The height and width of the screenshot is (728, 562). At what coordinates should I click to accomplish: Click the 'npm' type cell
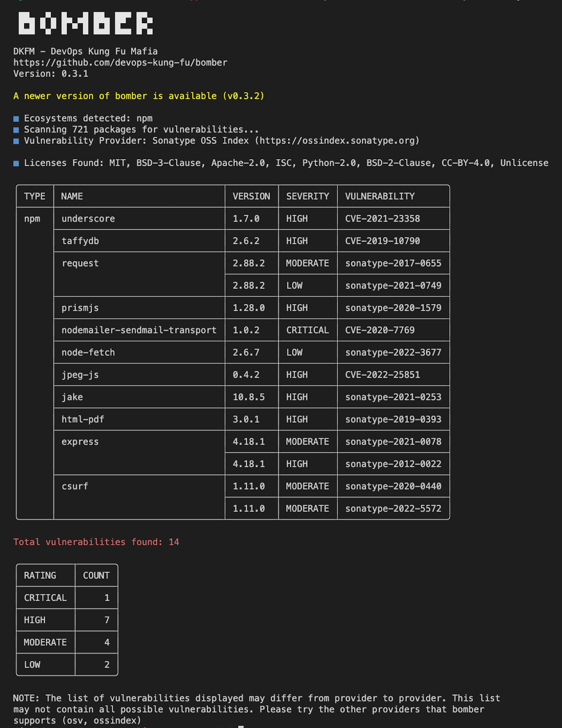pos(32,219)
